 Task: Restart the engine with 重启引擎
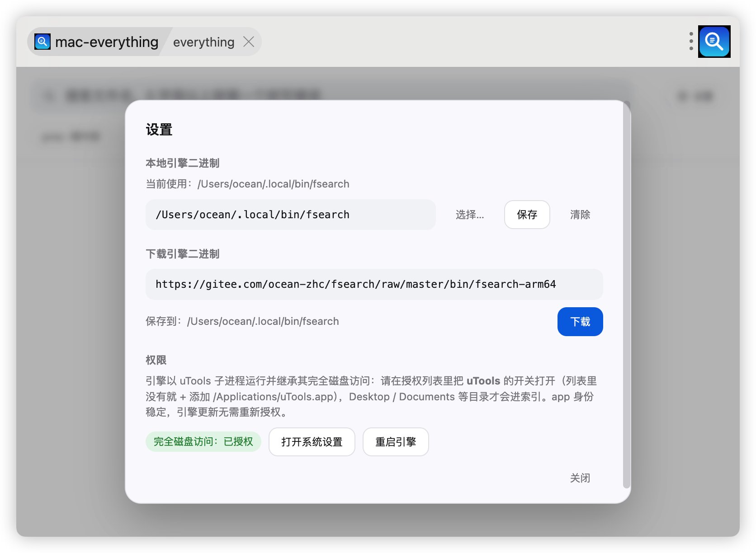[396, 442]
